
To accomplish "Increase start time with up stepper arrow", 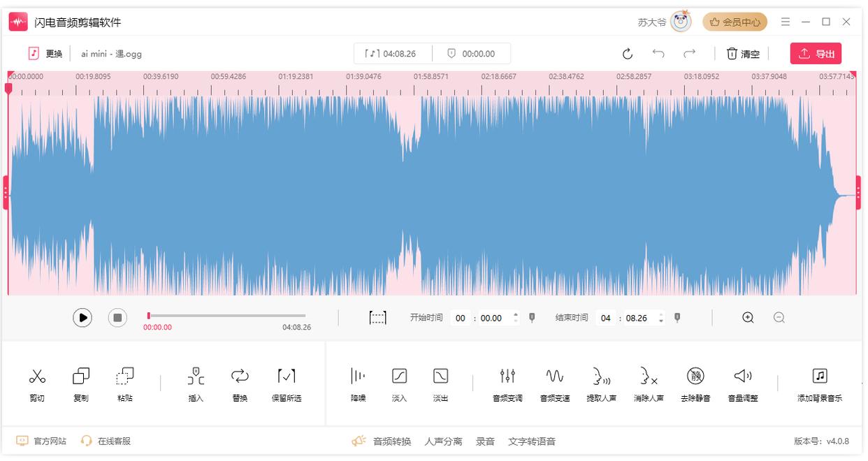I will [x=516, y=314].
